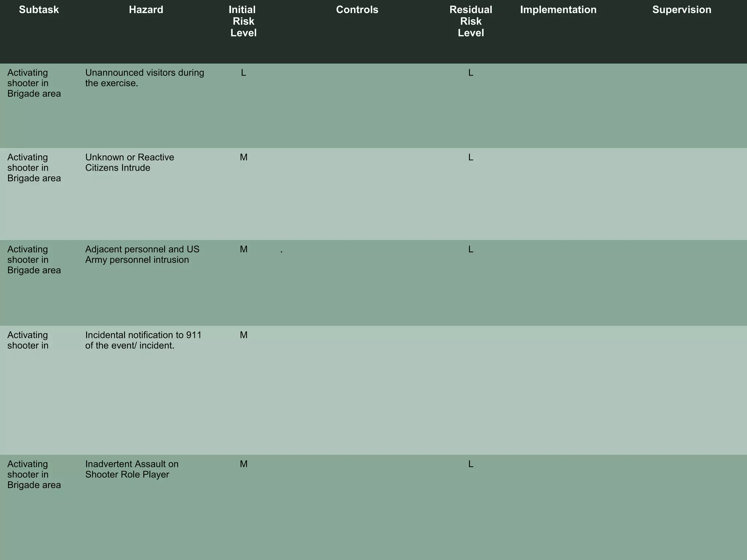
Task: Click residual risk 'L' for inadvertent assault row
Action: [471, 464]
